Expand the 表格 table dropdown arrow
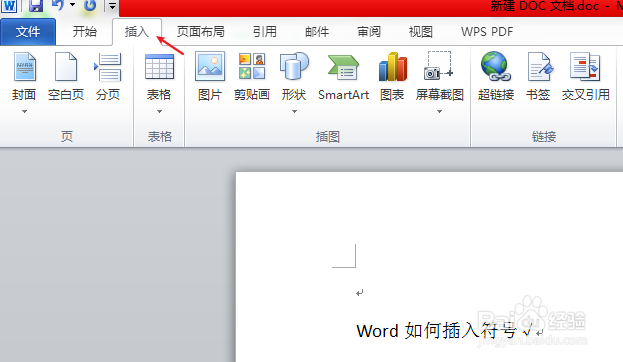 [159, 112]
